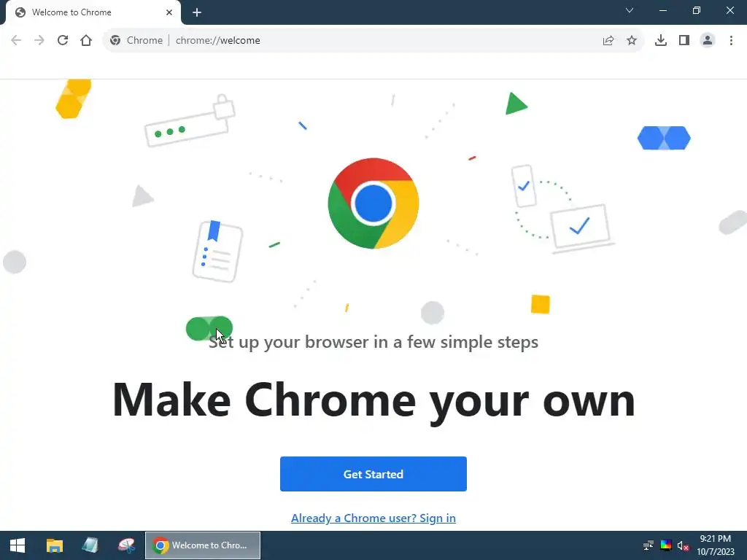Screen dimensions: 747x560
Task: Click the browser Back arrow
Action: pos(16,41)
